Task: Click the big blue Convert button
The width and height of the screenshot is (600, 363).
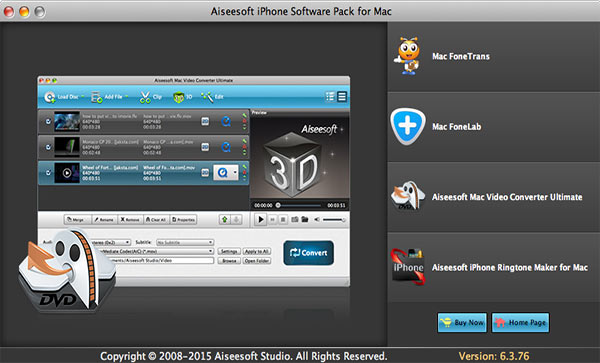Action: 308,253
